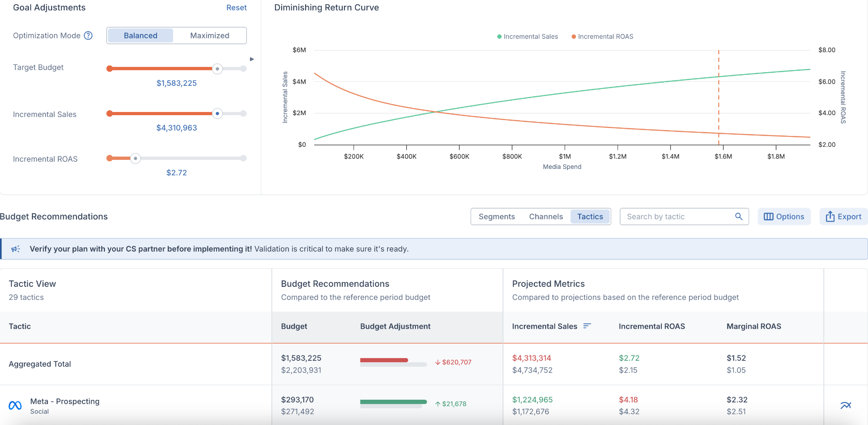Select the Aggregated Total row
The height and width of the screenshot is (425, 868).
pos(40,364)
